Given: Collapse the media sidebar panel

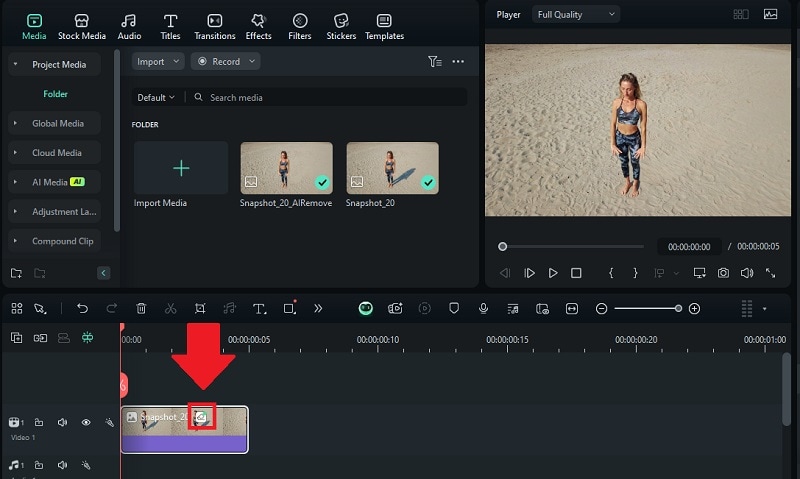Looking at the screenshot, I should [103, 273].
